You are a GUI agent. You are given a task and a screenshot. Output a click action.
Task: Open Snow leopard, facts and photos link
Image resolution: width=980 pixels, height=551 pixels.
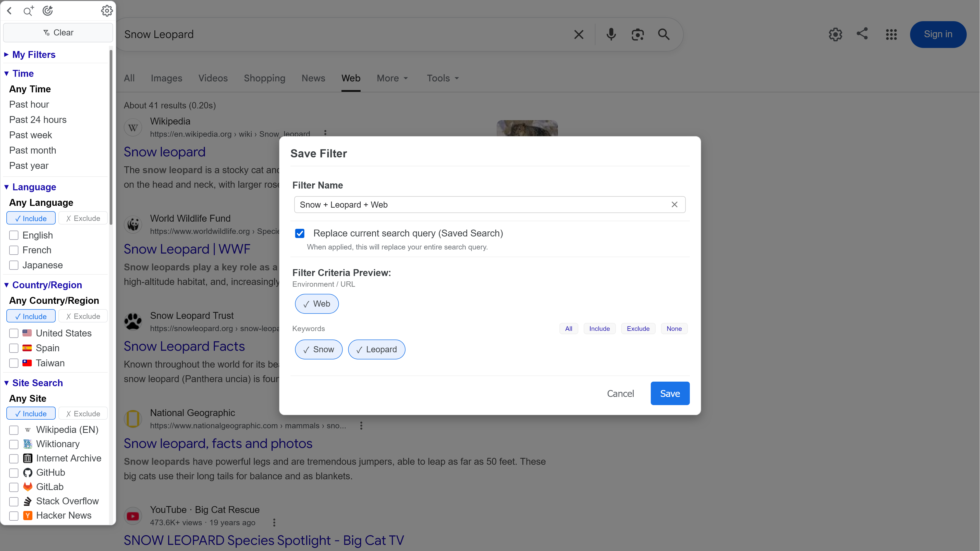218,443
